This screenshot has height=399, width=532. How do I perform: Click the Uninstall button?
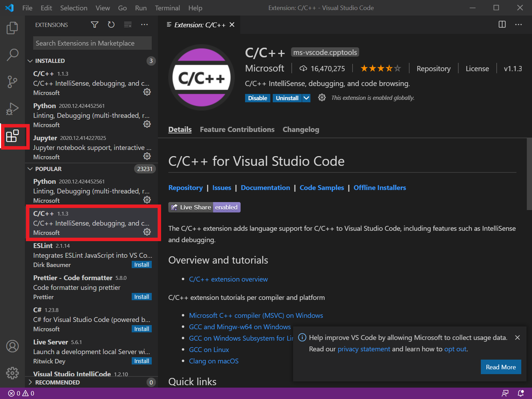point(287,98)
